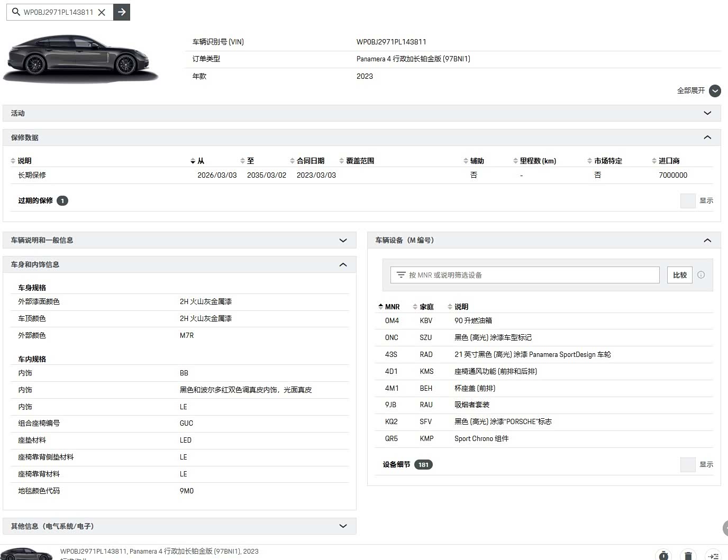Sort warranty table by 说明 column
Viewport: 728px width, 560px height.
pos(21,161)
